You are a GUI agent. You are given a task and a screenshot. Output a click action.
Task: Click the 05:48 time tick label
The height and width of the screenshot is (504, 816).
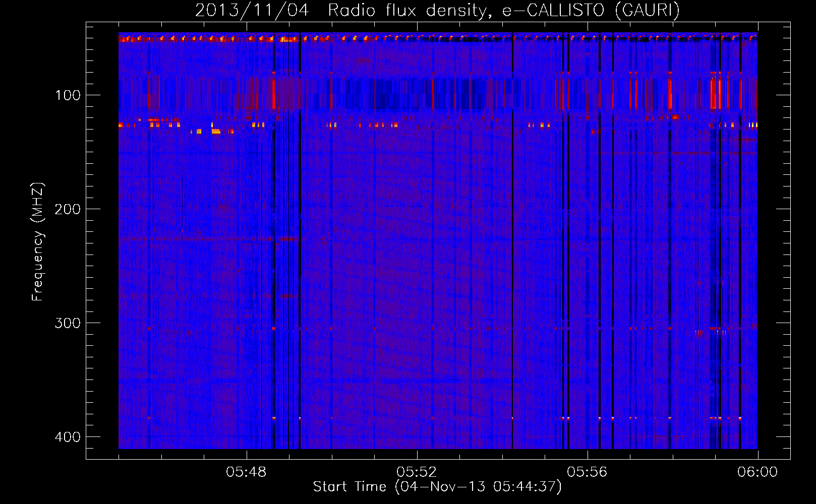(x=246, y=472)
